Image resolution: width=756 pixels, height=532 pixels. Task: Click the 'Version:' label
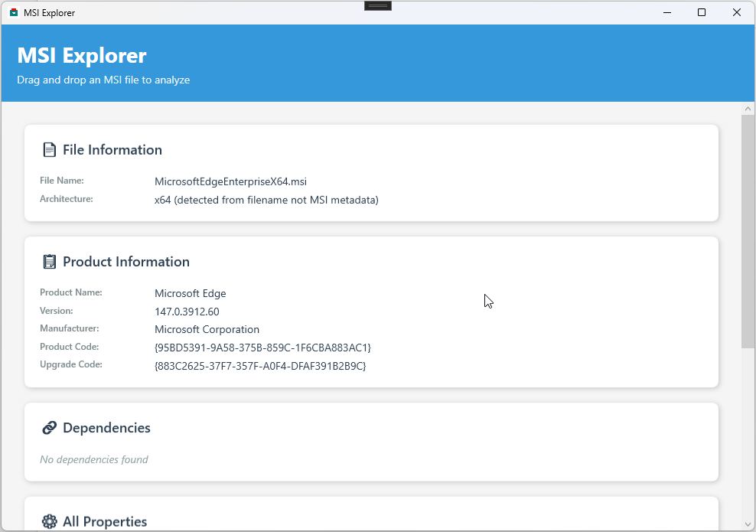(x=57, y=311)
